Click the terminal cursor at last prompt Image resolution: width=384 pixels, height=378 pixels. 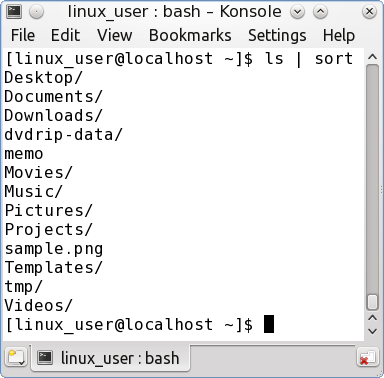click(269, 324)
